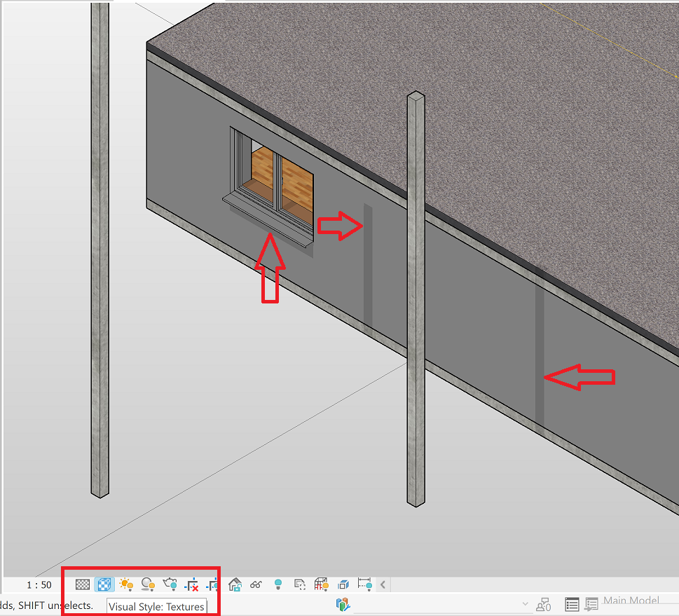Open the Temporary View Properties icon
The height and width of the screenshot is (616, 679).
pyautogui.click(x=299, y=584)
